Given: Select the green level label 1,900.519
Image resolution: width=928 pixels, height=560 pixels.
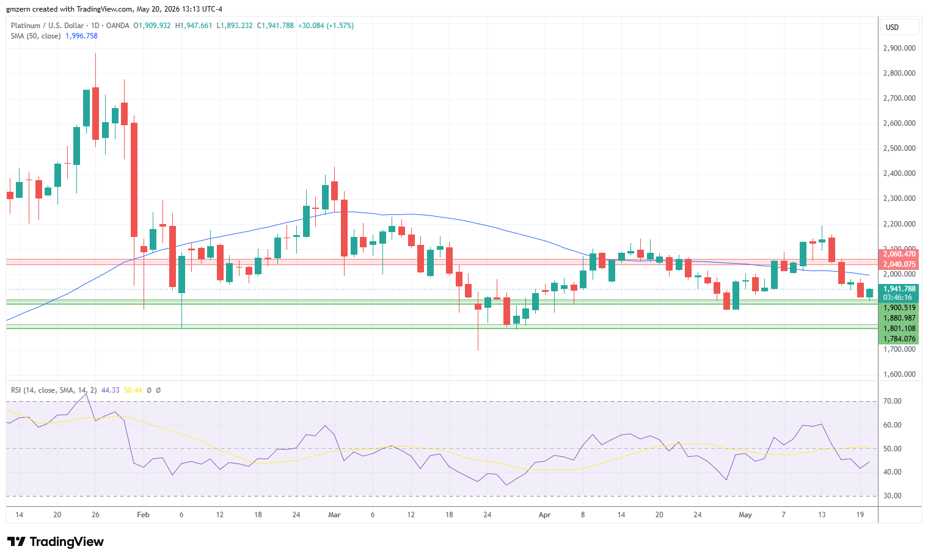Looking at the screenshot, I should (899, 308).
